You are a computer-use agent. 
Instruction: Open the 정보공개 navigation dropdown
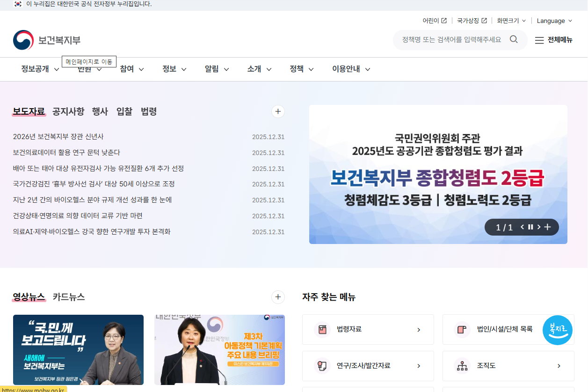(x=39, y=69)
